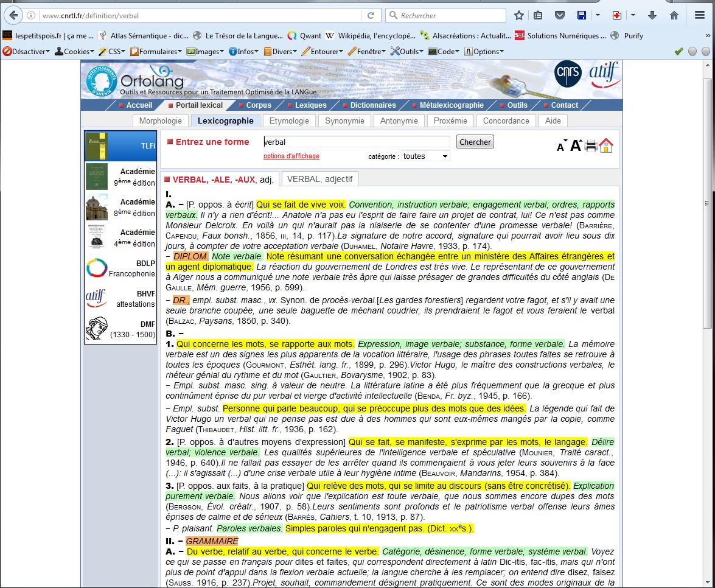This screenshot has height=588, width=715.
Task: Open the Divers toolbar menu
Action: pos(280,52)
